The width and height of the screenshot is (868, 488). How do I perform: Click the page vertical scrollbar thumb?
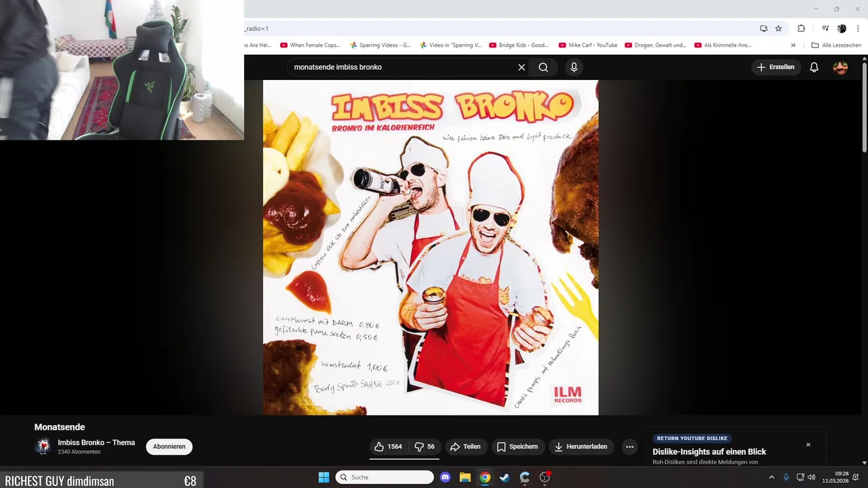coord(865,108)
